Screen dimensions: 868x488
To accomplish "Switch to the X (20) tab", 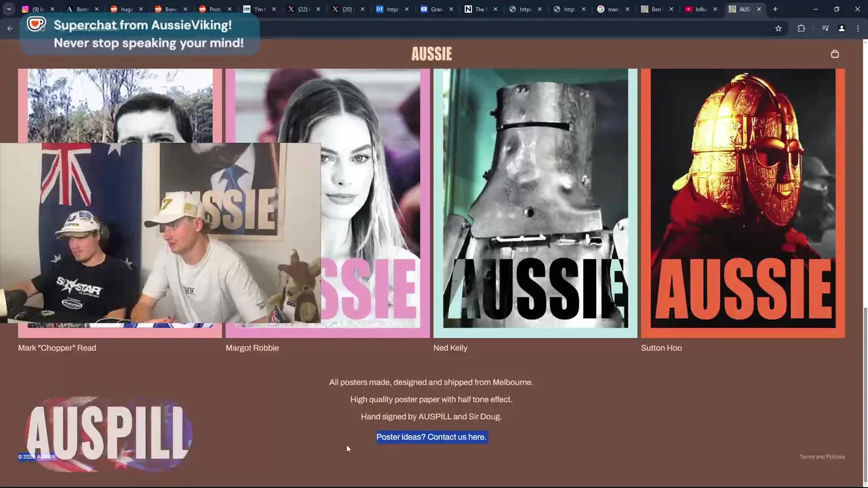I will 347,9.
